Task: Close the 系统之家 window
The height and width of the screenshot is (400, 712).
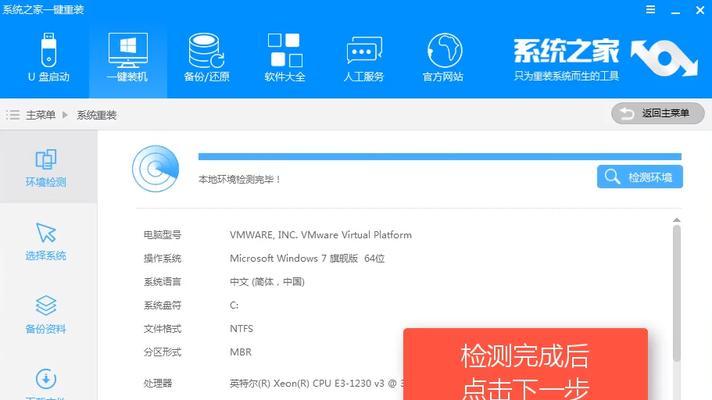Action: point(700,10)
